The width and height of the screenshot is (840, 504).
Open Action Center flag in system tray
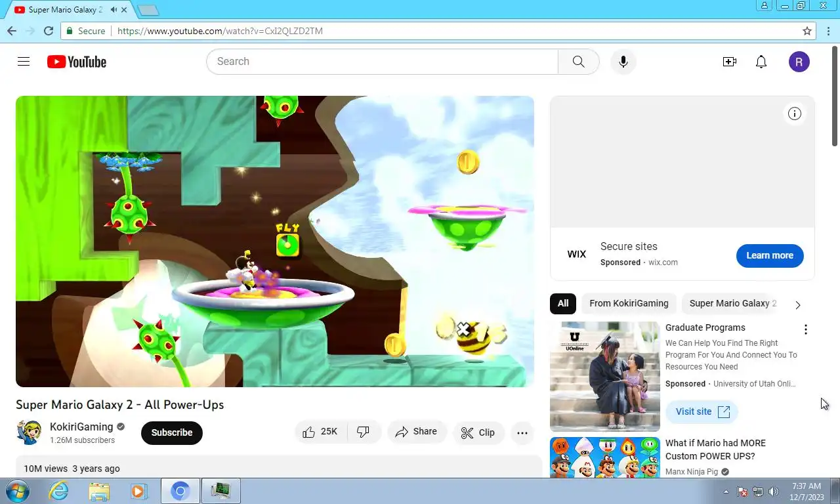[x=742, y=491]
